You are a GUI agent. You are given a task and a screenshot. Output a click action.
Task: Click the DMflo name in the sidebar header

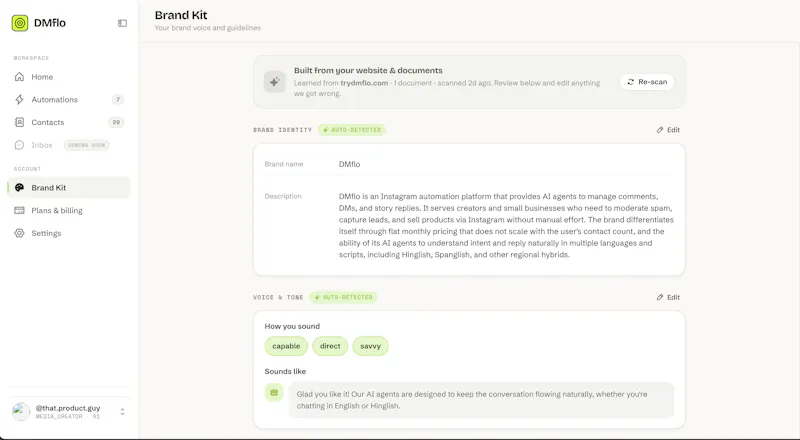pos(50,22)
